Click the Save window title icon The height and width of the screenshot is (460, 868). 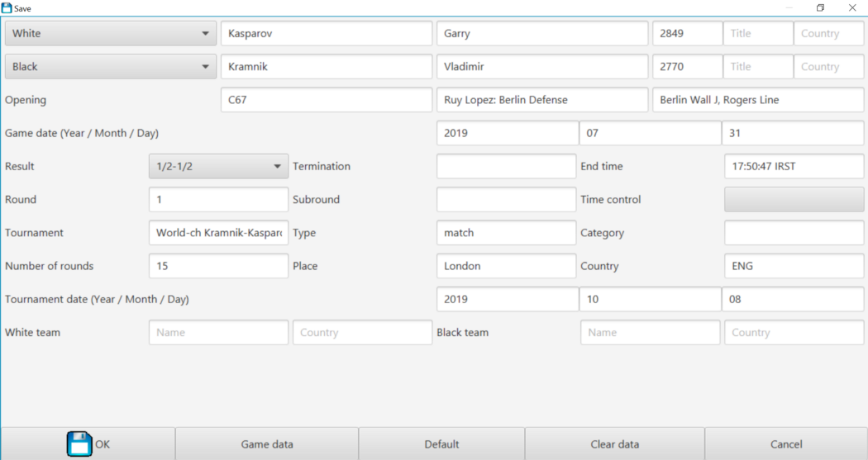pos(7,7)
